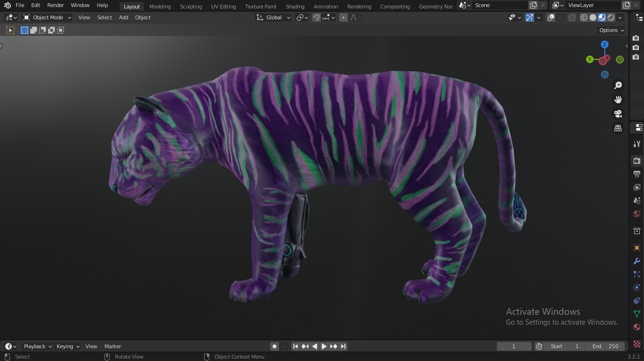644x361 pixels.
Task: Toggle the viewport gizmos button
Action: pos(530,17)
